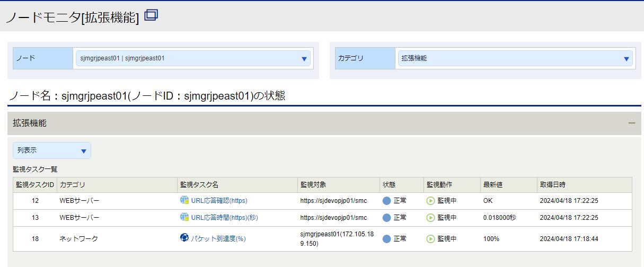This screenshot has width=644, height=267.
Task: Open the パケット到達度(%) task link
Action: point(218,239)
